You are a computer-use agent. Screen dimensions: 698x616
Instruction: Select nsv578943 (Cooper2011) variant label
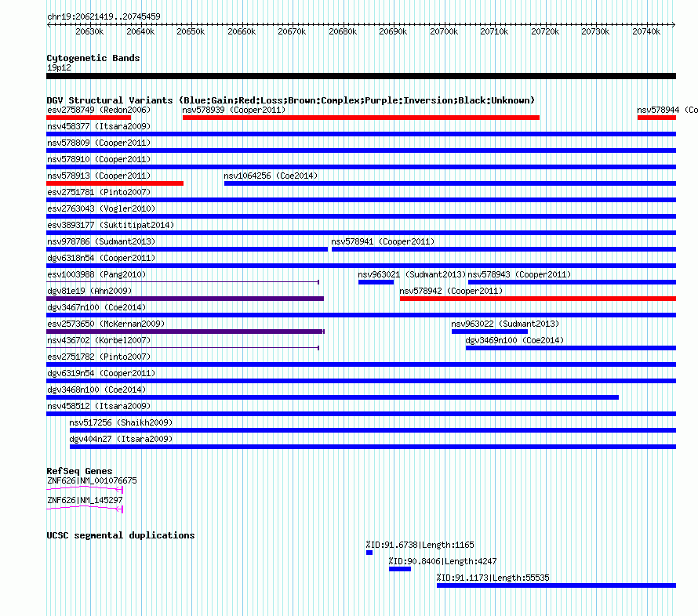tap(519, 274)
